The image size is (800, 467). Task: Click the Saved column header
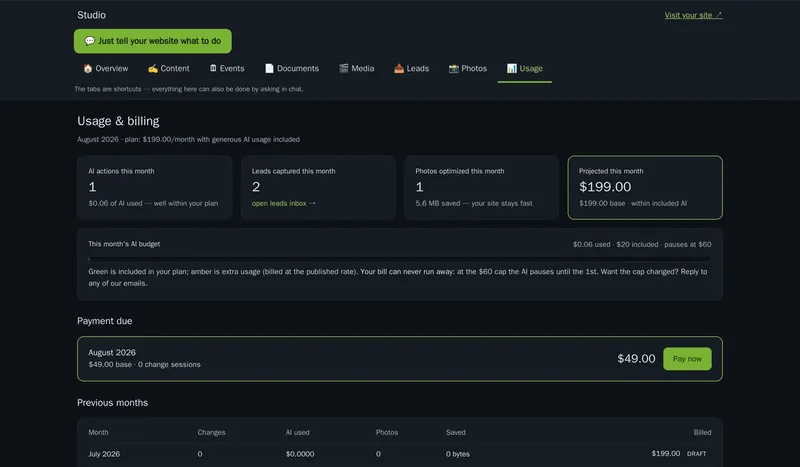tap(456, 432)
